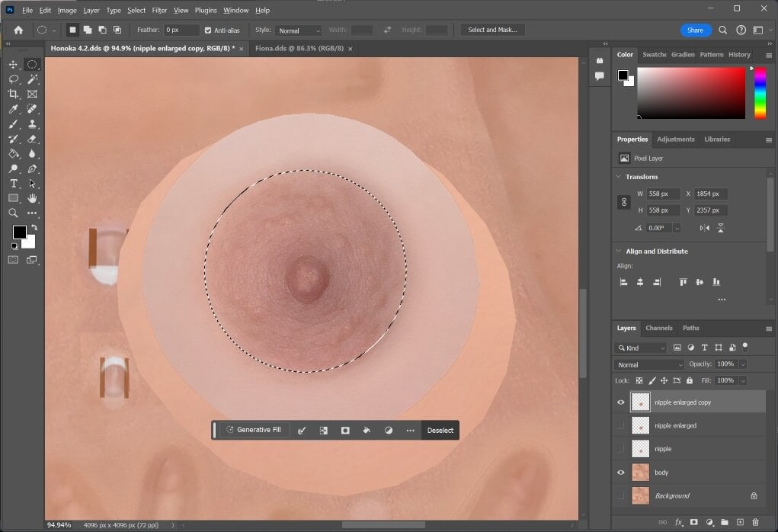The image size is (778, 532).
Task: Select the Dodge tool
Action: (x=14, y=168)
